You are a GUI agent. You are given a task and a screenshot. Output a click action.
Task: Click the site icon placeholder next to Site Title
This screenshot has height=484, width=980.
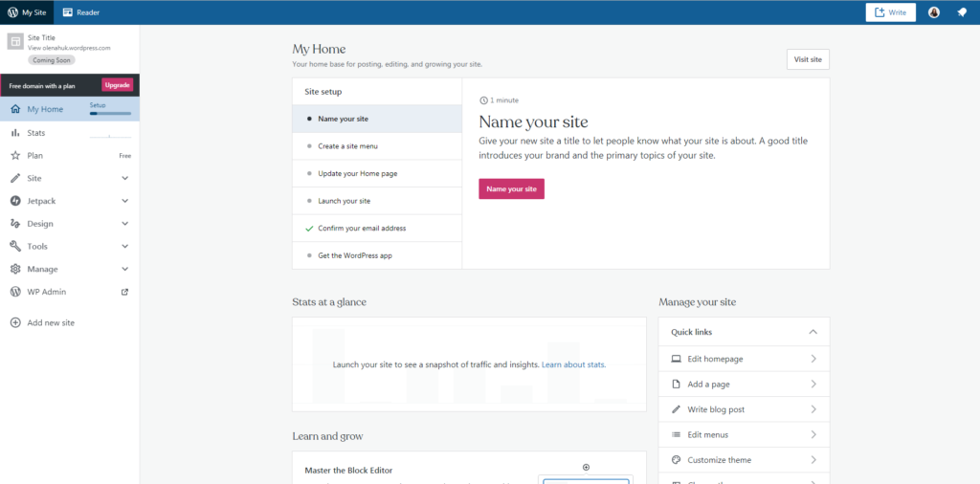pos(15,41)
